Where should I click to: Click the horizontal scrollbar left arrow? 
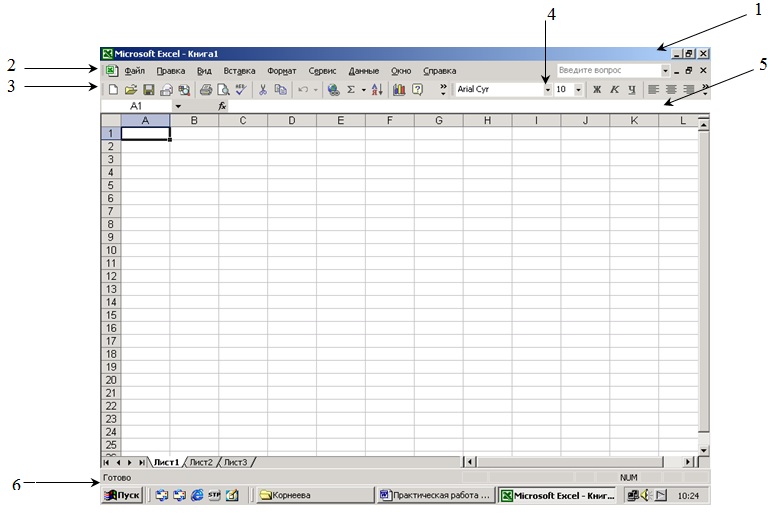coord(470,462)
